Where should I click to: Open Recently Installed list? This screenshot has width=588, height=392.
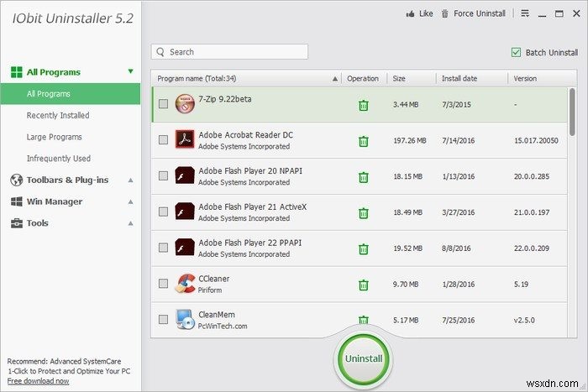coord(58,116)
